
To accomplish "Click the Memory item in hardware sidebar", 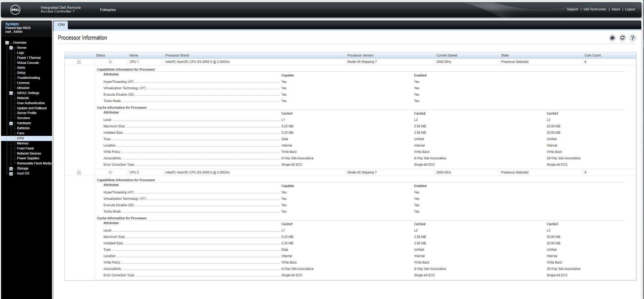I will (23, 143).
